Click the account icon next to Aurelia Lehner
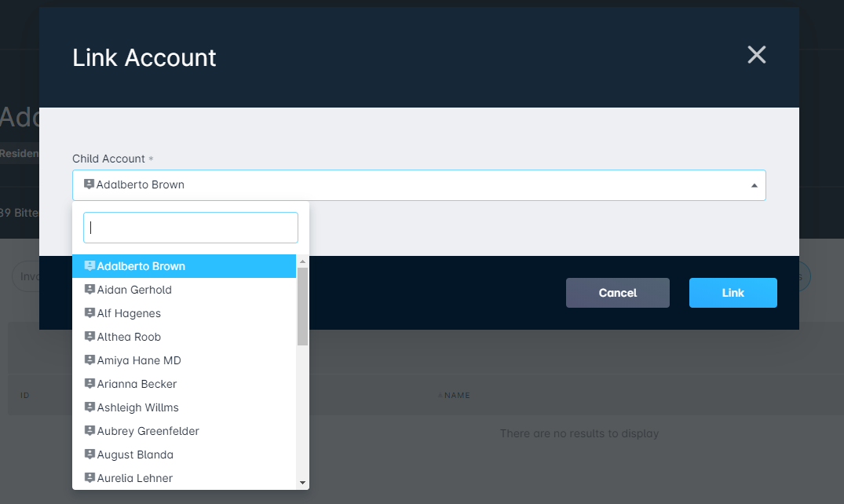Viewport: 844px width, 504px height. pos(89,477)
